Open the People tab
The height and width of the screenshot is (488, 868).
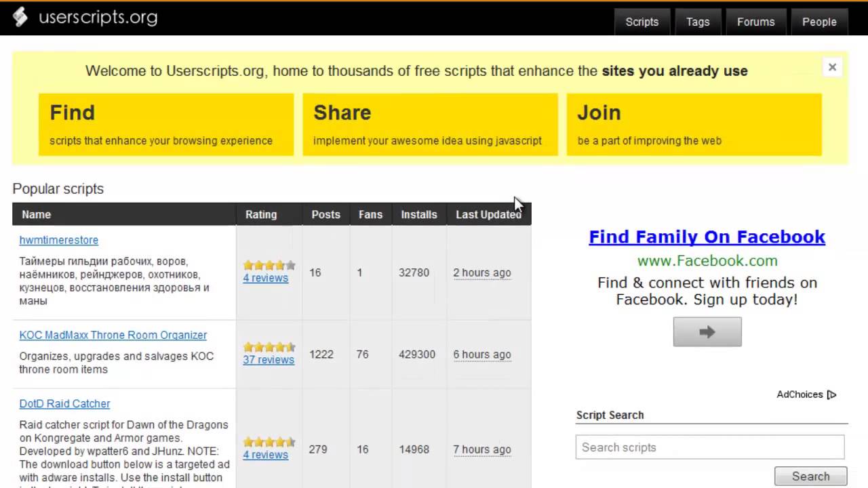coord(819,22)
